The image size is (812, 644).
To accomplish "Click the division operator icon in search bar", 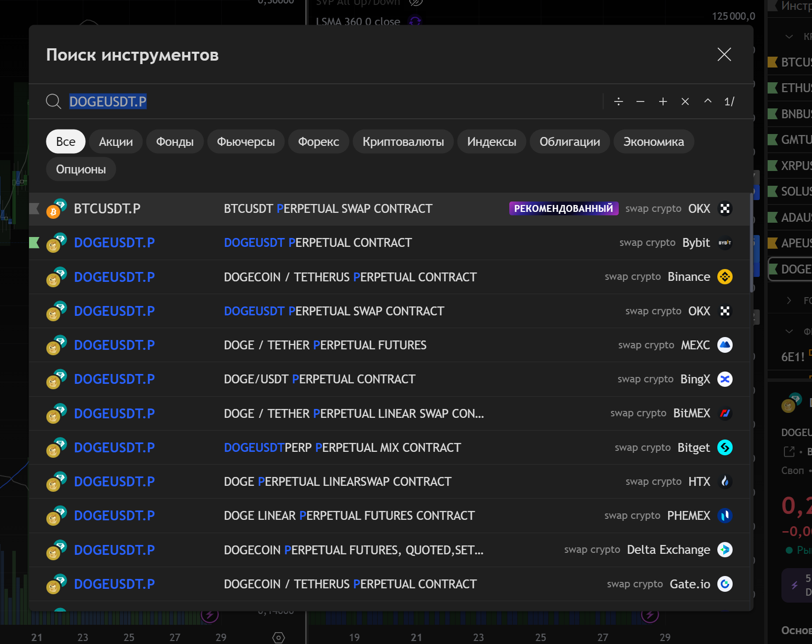I will pos(618,102).
